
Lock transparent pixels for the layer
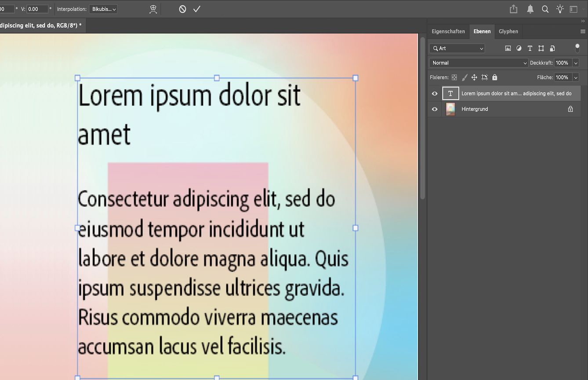click(x=454, y=77)
